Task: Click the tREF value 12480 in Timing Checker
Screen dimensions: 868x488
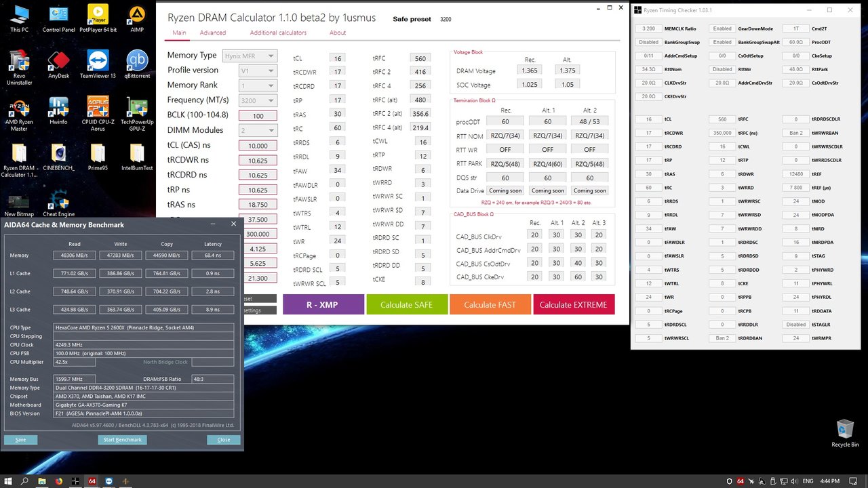Action: click(796, 174)
